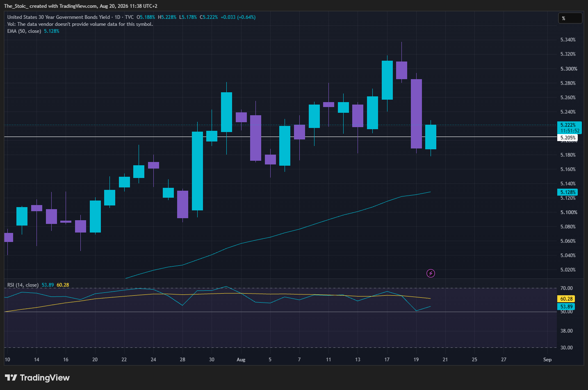Click the date 14 on the time axis
This screenshot has height=390, width=588.
[36, 360]
